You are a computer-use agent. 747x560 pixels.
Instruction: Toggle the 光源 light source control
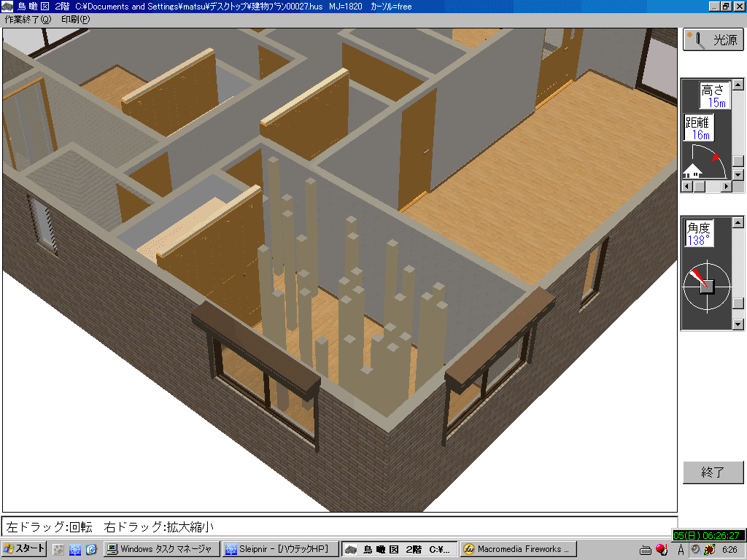tap(713, 37)
